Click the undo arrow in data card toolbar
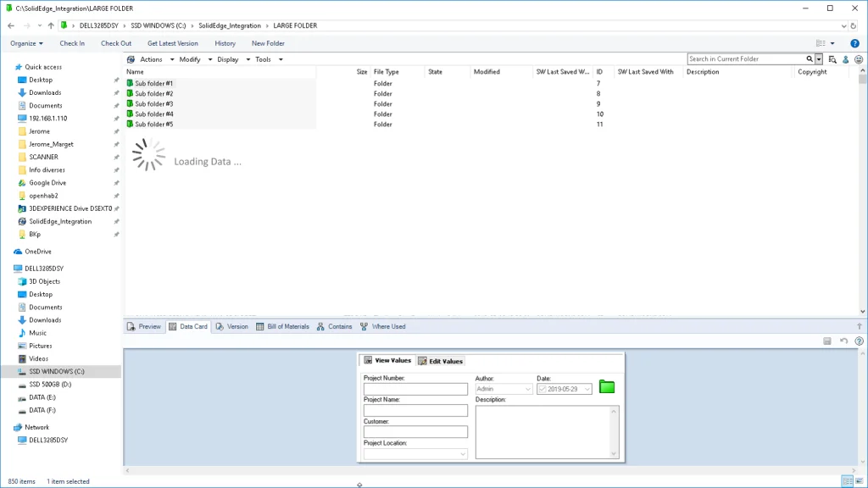 pos(843,341)
